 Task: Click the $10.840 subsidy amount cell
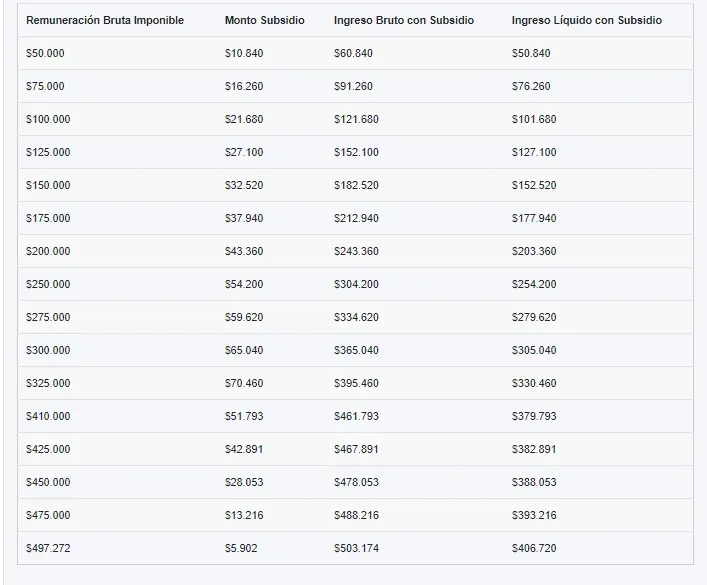pyautogui.click(x=244, y=53)
